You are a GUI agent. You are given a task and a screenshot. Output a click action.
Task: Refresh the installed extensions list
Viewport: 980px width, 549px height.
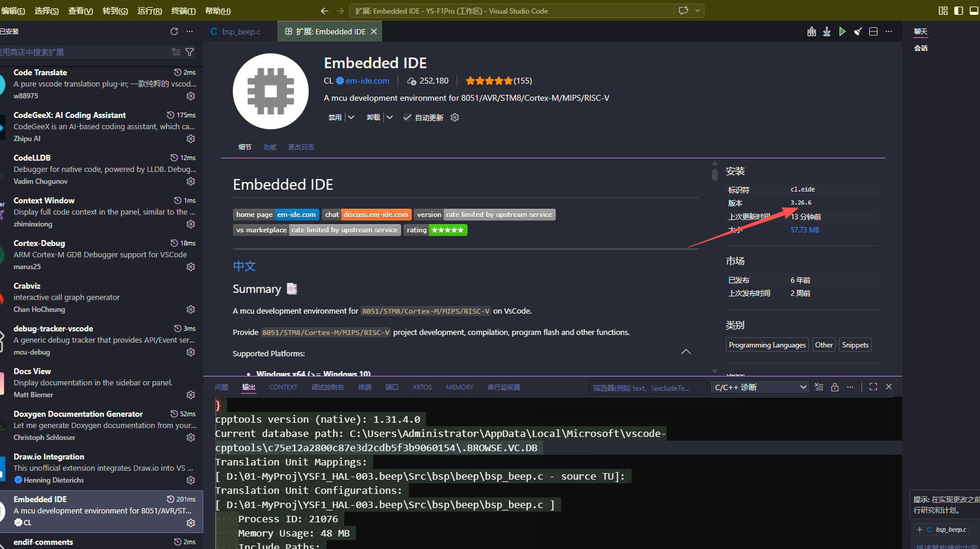[x=174, y=31]
